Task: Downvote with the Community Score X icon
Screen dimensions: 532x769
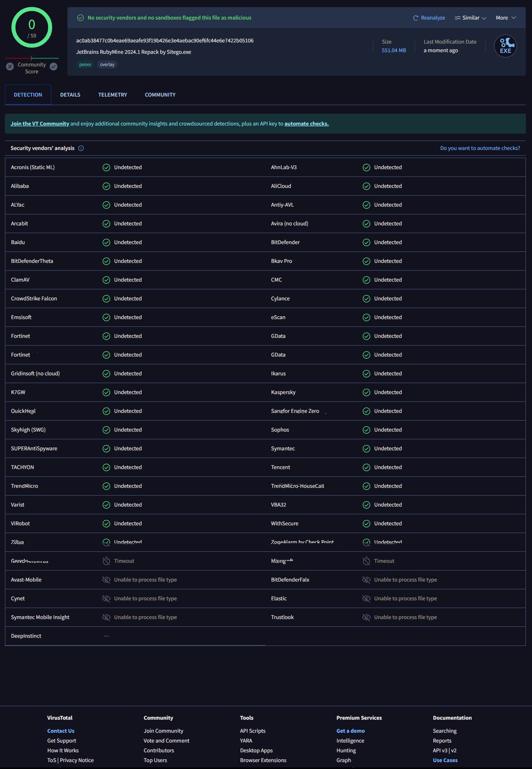Action: (10, 66)
